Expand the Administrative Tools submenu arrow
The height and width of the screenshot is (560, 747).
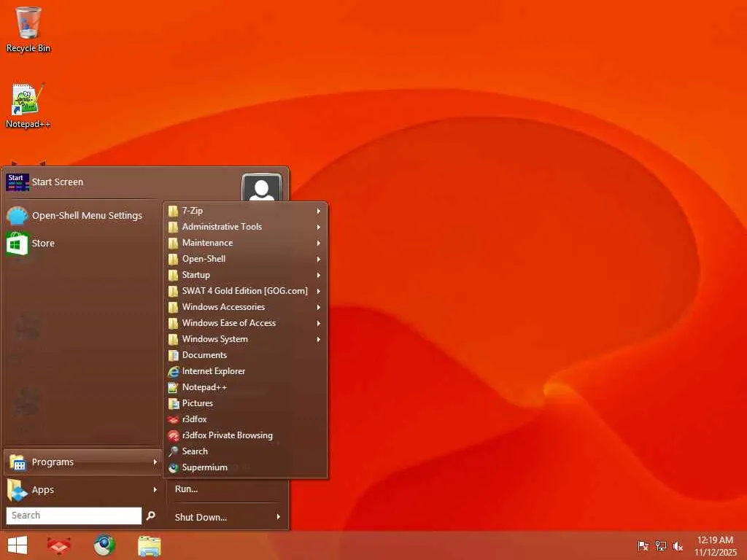pos(318,227)
